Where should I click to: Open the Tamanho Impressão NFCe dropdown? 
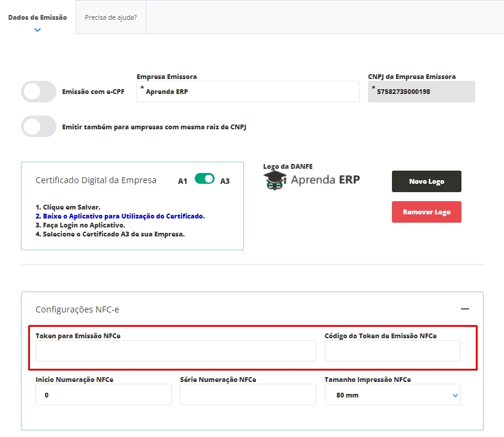point(393,395)
